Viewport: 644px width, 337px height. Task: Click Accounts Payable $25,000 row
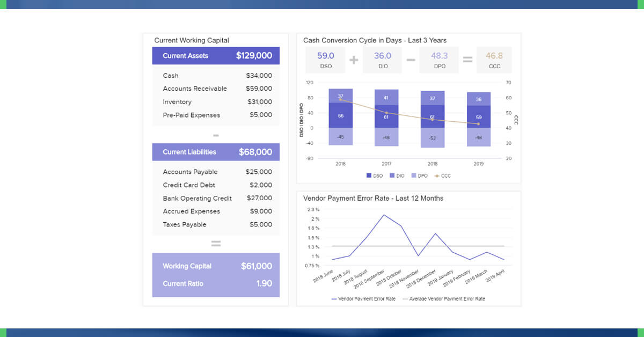217,172
